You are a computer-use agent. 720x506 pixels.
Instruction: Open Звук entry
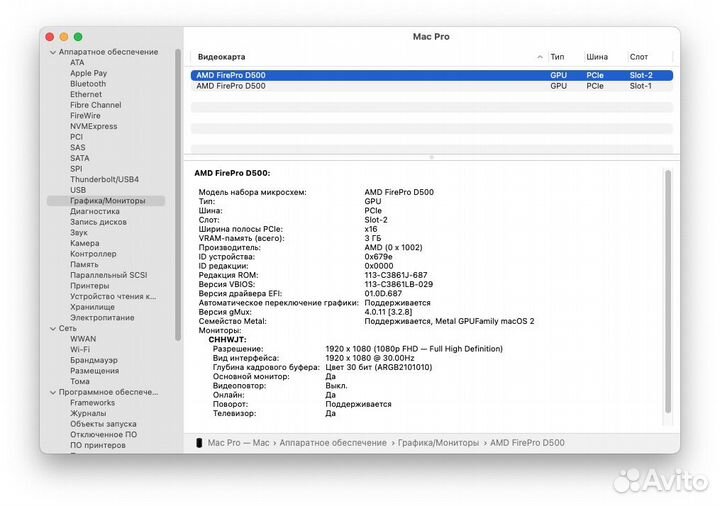[x=79, y=232]
